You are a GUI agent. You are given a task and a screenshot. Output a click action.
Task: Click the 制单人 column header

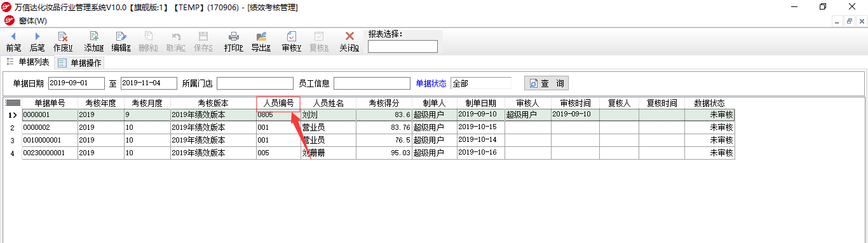click(x=434, y=103)
